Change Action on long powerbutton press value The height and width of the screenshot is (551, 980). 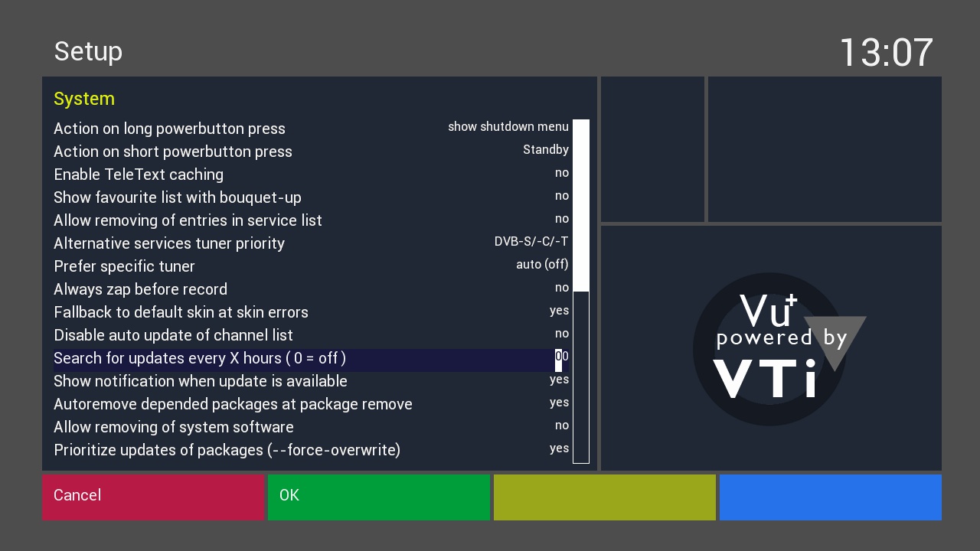click(508, 127)
